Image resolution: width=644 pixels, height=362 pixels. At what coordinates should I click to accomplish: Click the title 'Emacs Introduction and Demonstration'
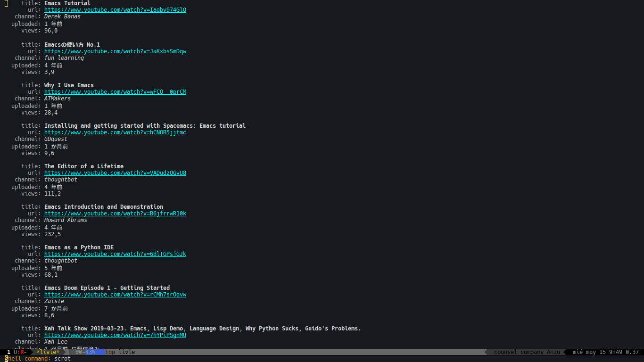pos(104,207)
